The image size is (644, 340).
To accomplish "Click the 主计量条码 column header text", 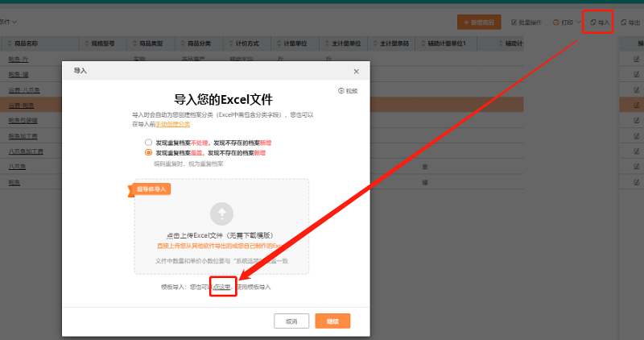I will [x=394, y=44].
